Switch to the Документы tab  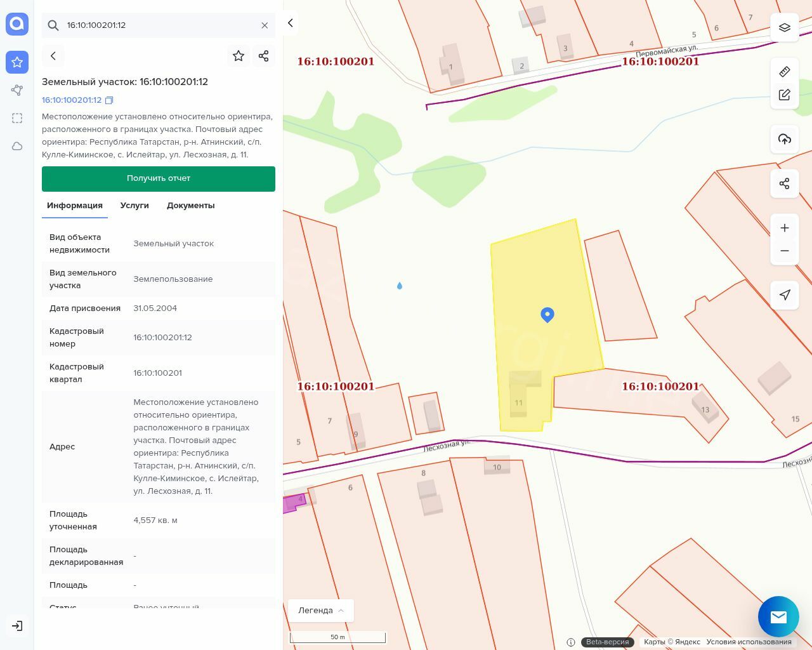(190, 206)
